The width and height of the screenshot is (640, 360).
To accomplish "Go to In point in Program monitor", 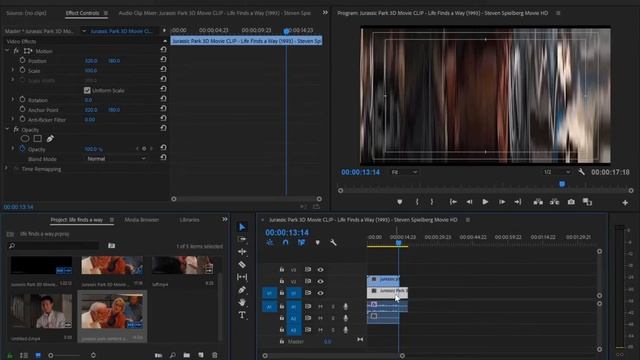I will 453,202.
